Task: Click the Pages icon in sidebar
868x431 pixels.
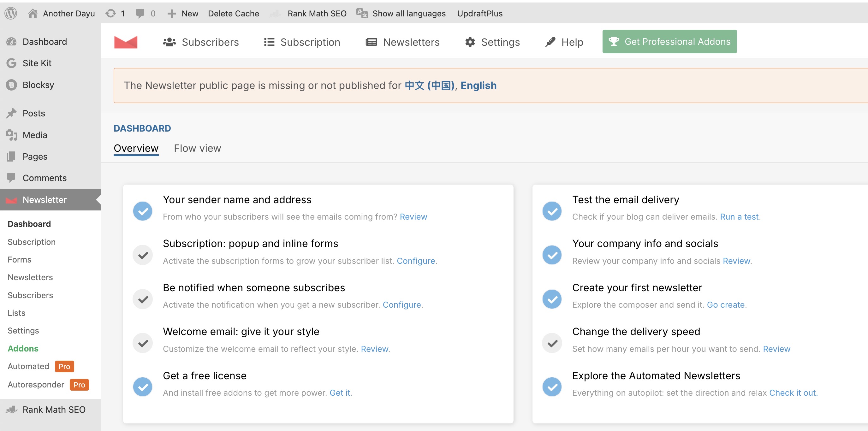Action: [x=11, y=156]
